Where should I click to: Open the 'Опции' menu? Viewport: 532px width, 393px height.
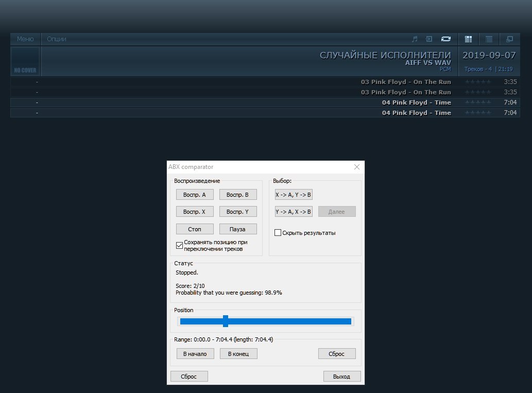[x=57, y=39]
